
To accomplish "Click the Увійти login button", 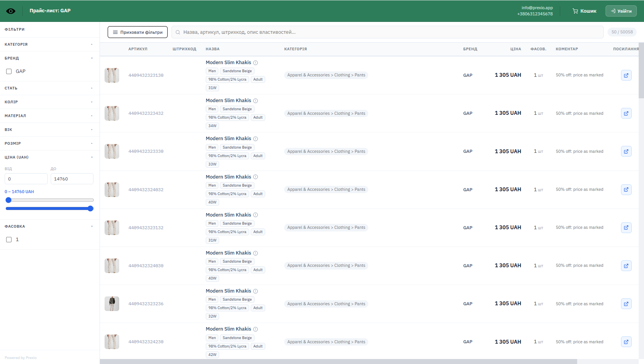I will tap(621, 11).
